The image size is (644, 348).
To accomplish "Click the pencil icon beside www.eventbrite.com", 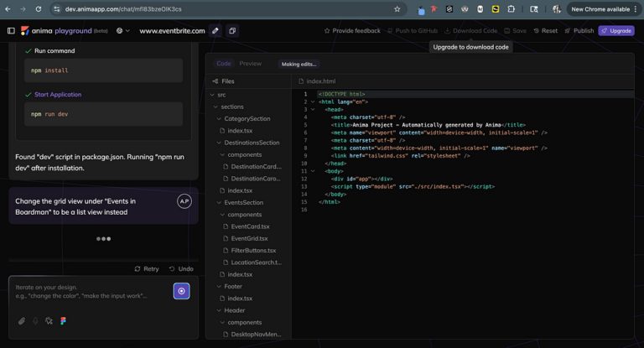I will tap(216, 31).
